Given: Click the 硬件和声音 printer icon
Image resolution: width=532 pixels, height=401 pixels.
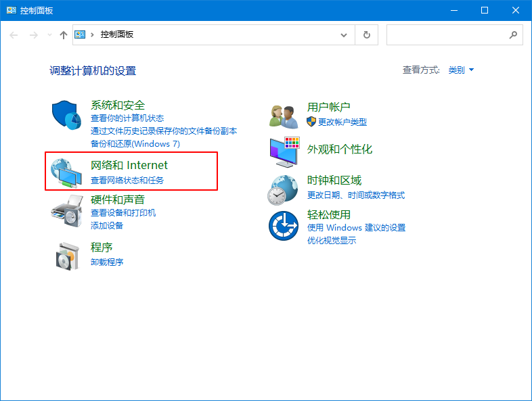Looking at the screenshot, I should pos(66,212).
